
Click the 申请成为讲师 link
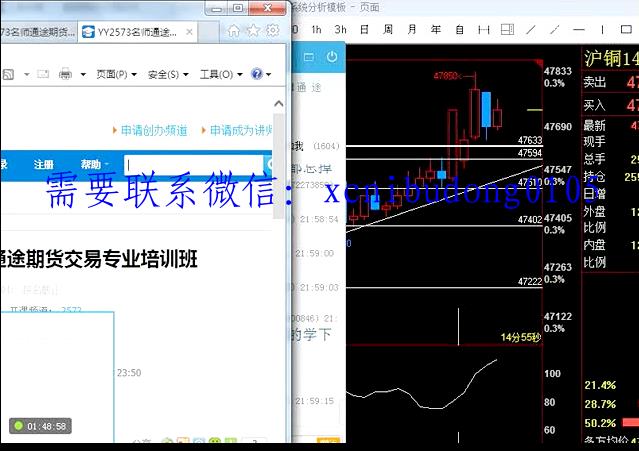click(x=241, y=131)
